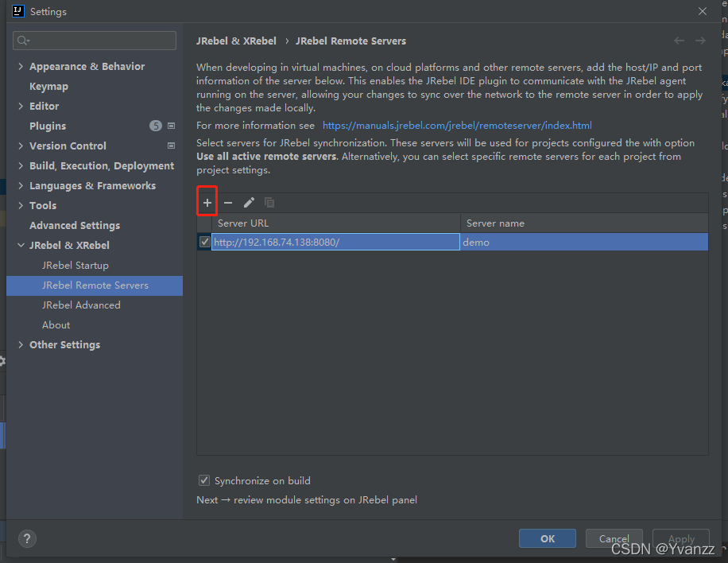
Task: Expand Build, Execution, Deployment chevron
Action: (x=21, y=166)
